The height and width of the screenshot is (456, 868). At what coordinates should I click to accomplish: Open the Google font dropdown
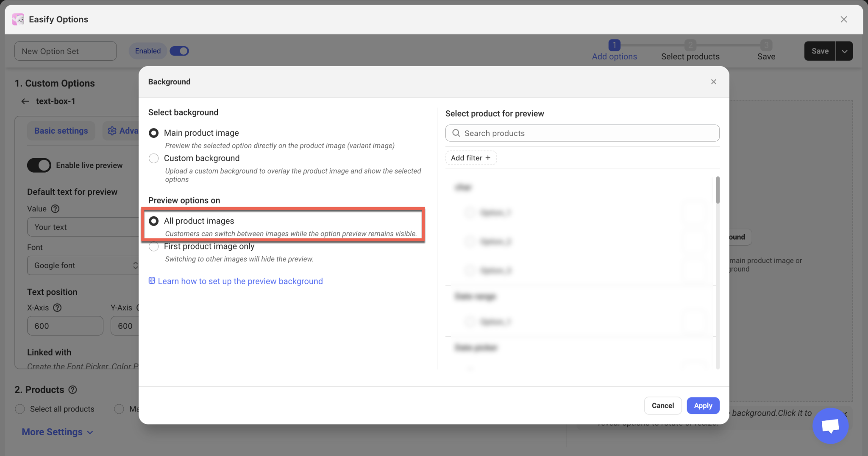click(83, 266)
